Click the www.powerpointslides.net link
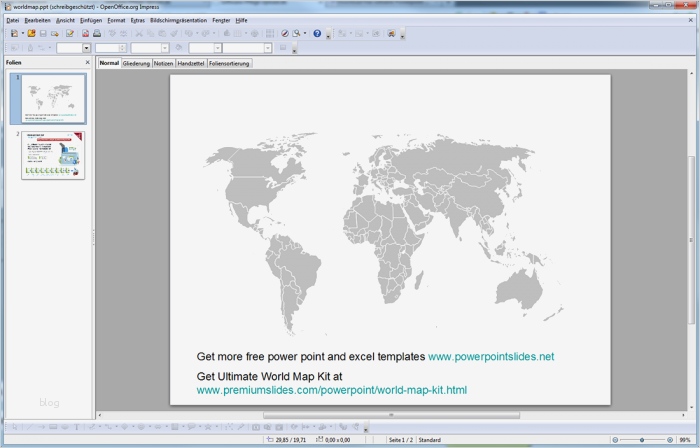 (x=490, y=357)
